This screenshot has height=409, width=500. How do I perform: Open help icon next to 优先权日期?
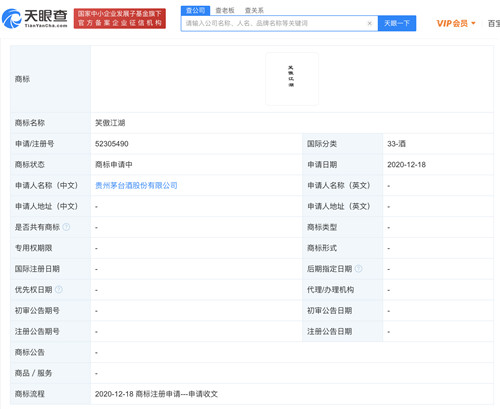point(59,290)
